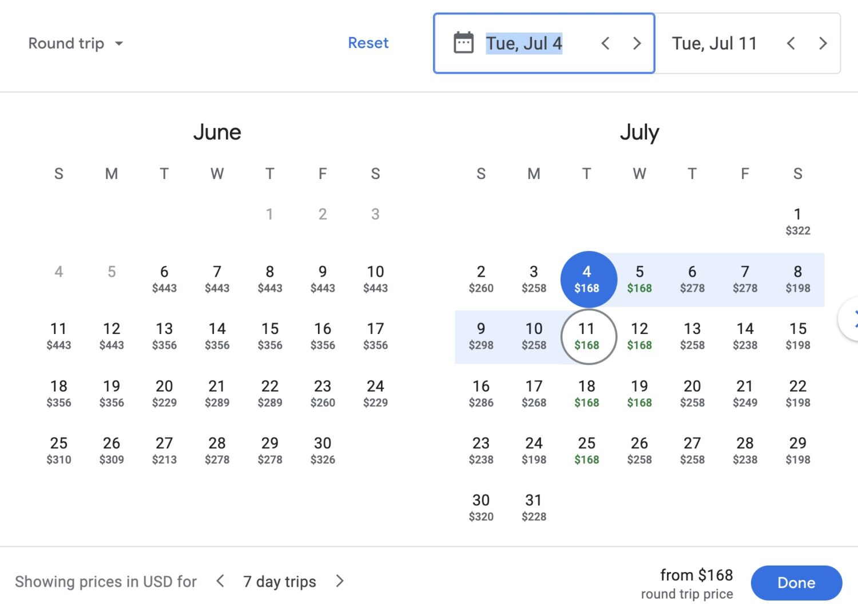Click the calendar icon beside departure date

pos(463,43)
